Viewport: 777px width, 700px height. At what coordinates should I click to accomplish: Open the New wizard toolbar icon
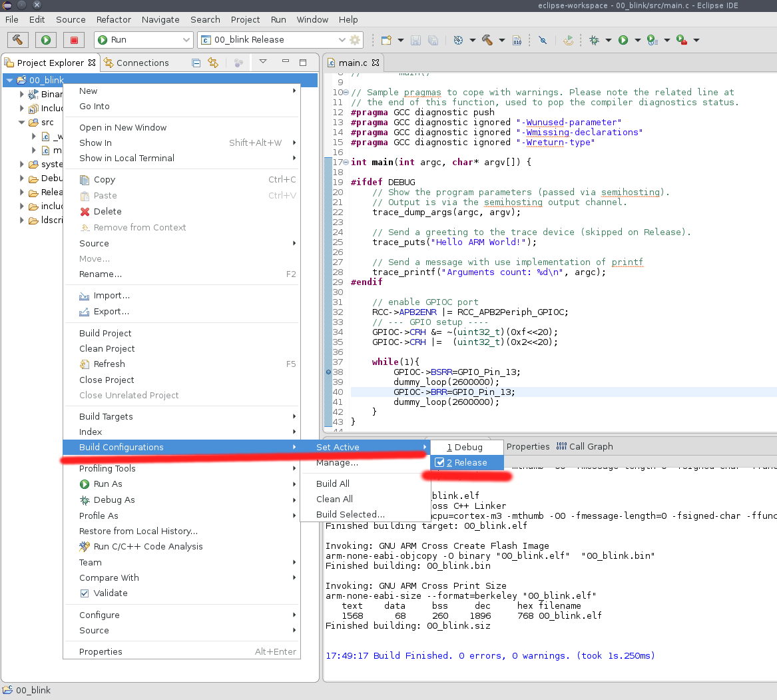point(387,40)
